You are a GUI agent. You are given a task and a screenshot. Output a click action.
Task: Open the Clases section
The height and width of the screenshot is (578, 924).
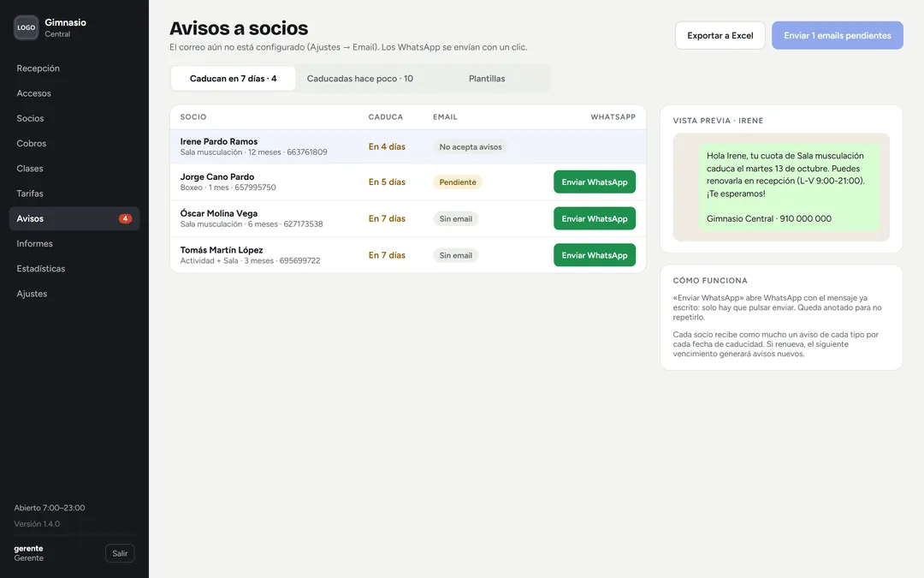(74, 169)
